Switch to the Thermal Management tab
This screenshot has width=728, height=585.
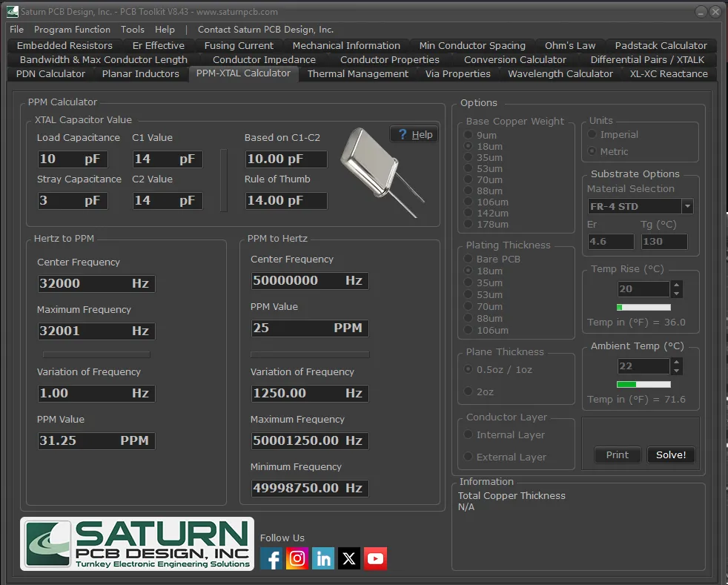pyautogui.click(x=358, y=74)
